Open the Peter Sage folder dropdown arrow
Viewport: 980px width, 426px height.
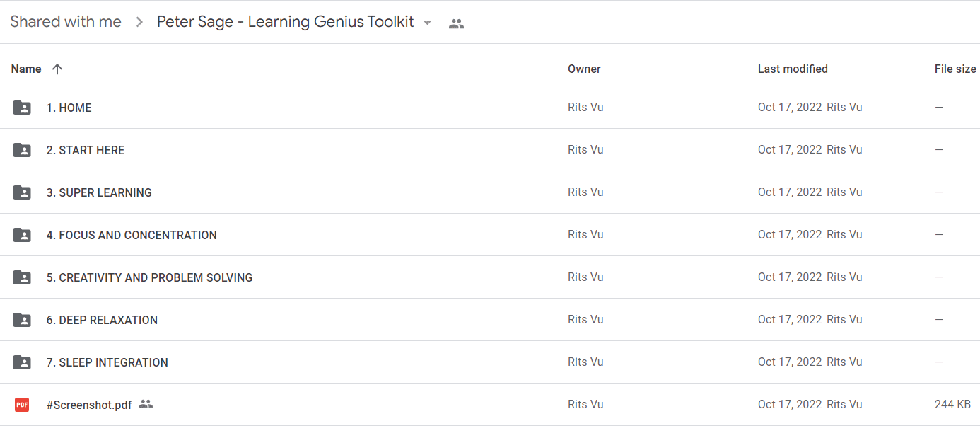pos(427,23)
